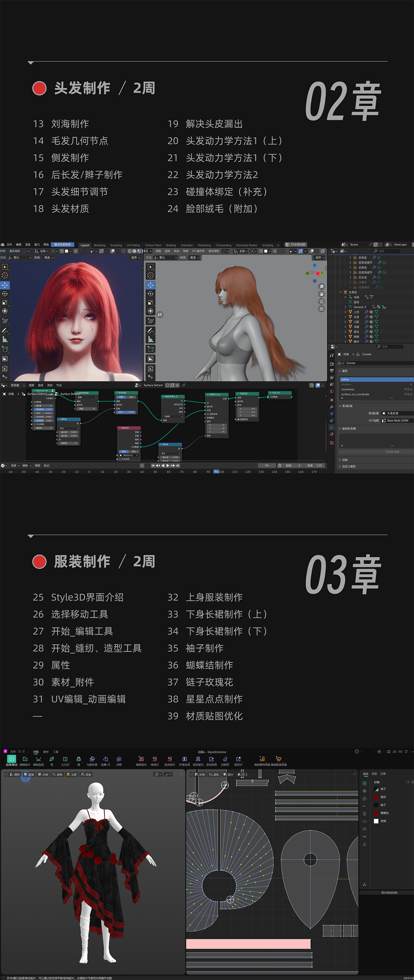
Task: Switch perspective/orthographic with the grid gizmo icon
Action: tap(322, 309)
